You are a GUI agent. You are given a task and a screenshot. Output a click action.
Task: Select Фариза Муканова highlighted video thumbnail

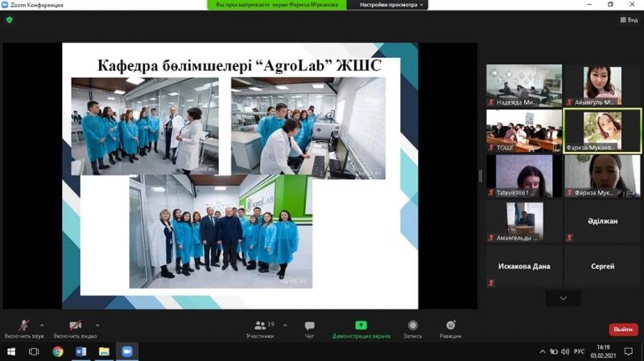coord(601,130)
